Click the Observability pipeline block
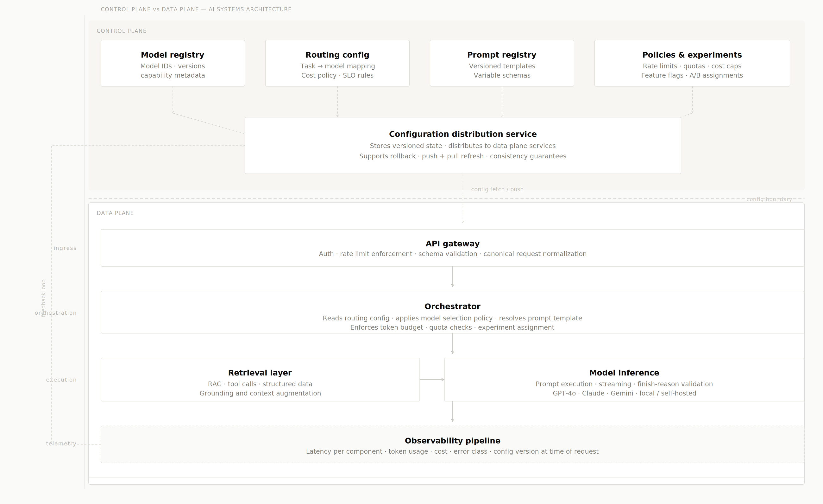823x504 pixels. [453, 444]
